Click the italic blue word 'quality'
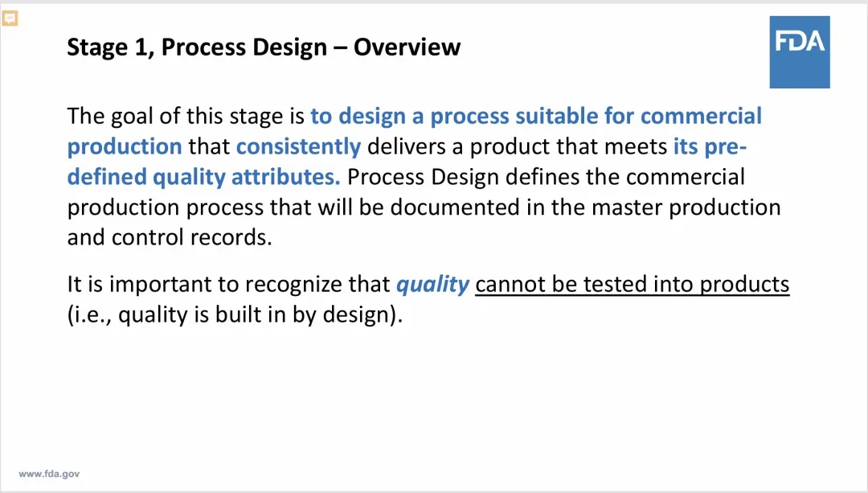The height and width of the screenshot is (493, 868). tap(432, 285)
